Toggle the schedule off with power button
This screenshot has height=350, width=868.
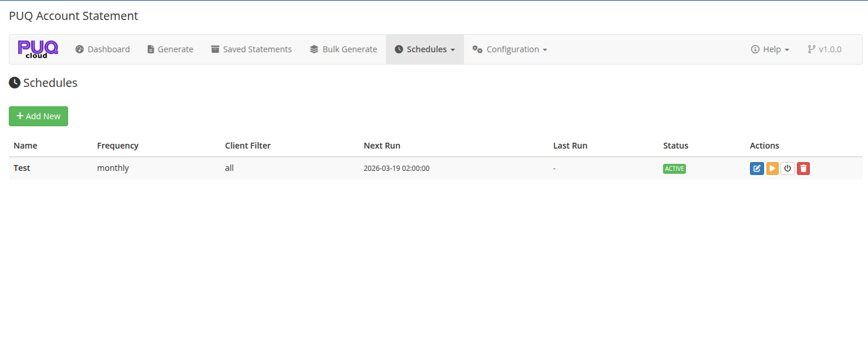[x=788, y=168]
